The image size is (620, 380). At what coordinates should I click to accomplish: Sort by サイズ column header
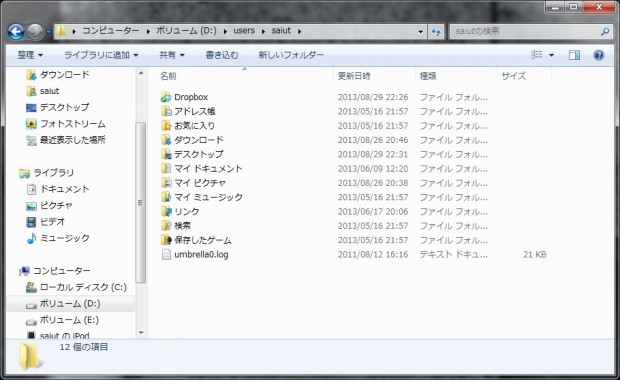coord(513,76)
